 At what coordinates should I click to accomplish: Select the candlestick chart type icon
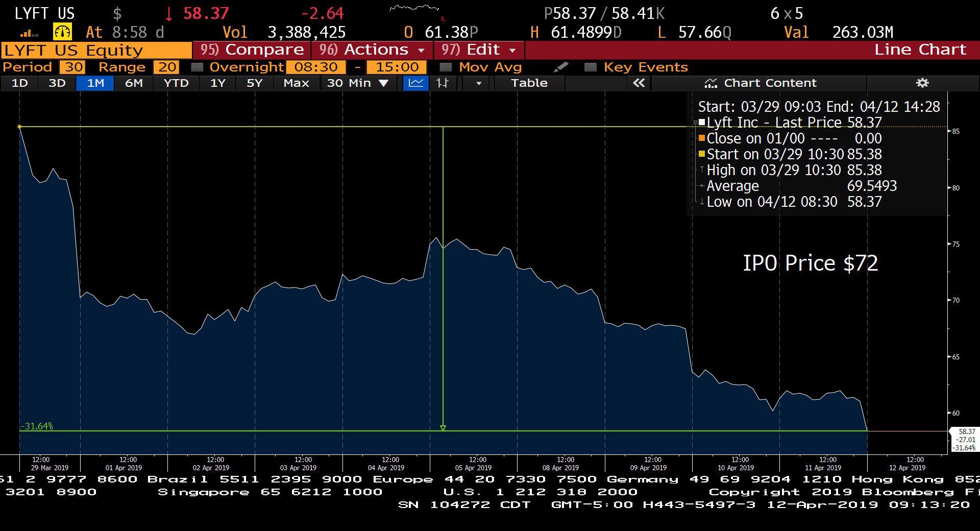tap(443, 83)
